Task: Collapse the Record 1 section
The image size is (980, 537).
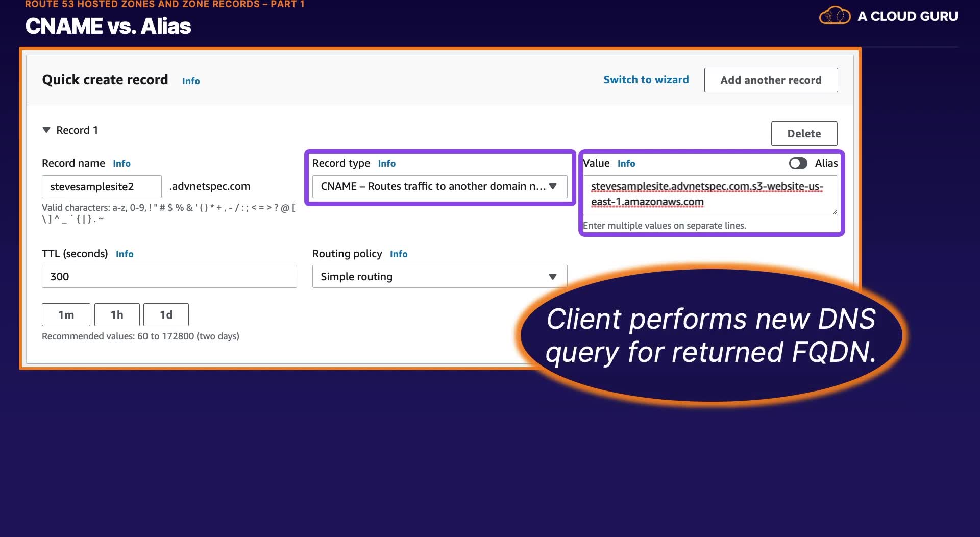Action: click(x=46, y=130)
